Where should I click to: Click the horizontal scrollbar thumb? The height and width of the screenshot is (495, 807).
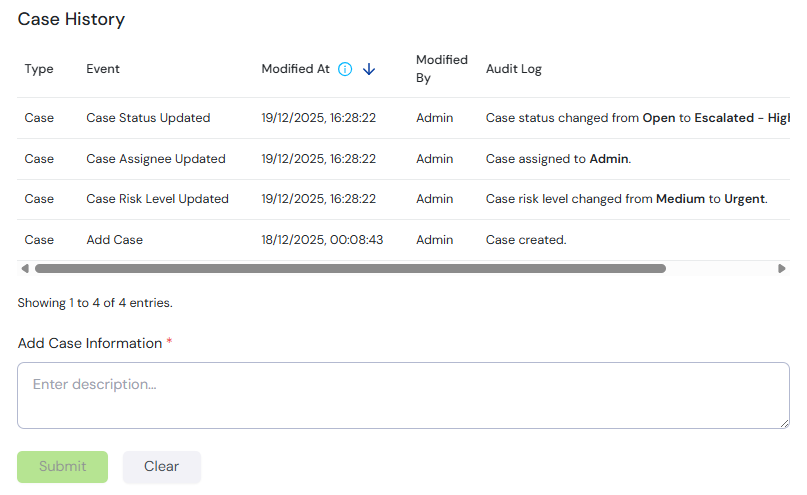[350, 269]
